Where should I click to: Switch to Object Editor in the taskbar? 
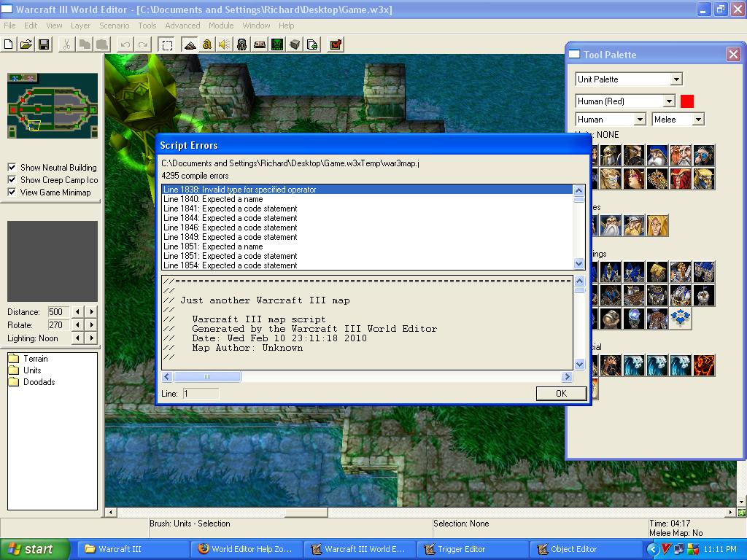[x=586, y=549]
